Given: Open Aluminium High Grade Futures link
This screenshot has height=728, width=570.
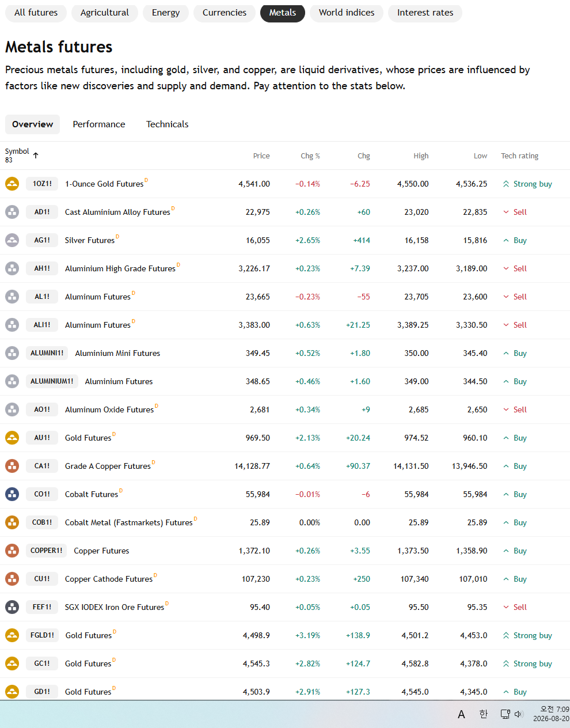Looking at the screenshot, I should [120, 269].
